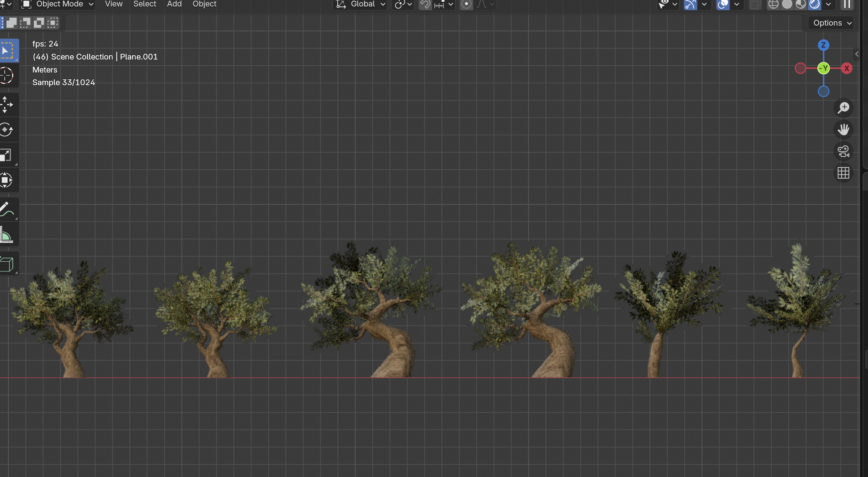This screenshot has height=477, width=868.
Task: Open the Object Mode dropdown
Action: (58, 4)
